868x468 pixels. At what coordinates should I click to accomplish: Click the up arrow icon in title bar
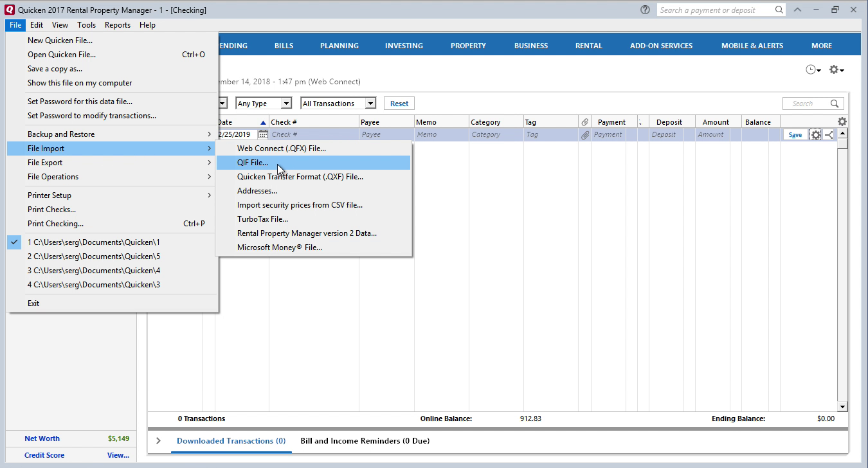[798, 10]
